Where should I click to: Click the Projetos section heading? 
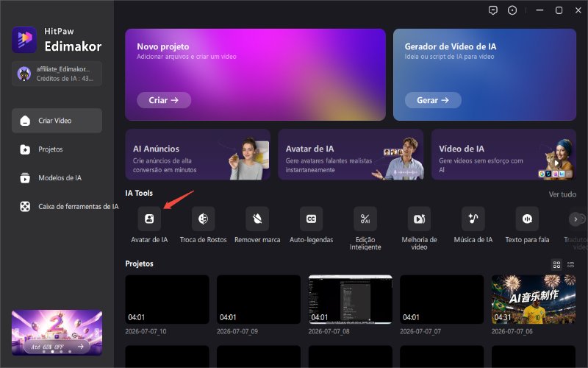tap(139, 263)
